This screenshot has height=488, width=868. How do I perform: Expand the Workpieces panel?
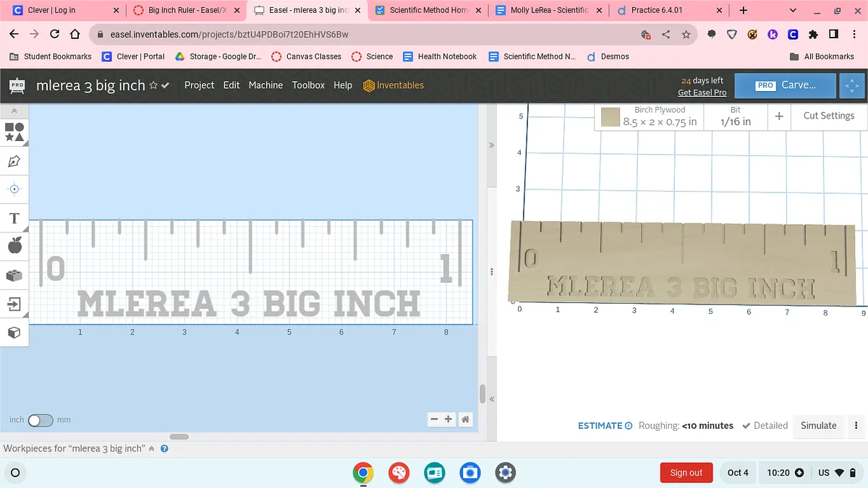[x=152, y=449]
